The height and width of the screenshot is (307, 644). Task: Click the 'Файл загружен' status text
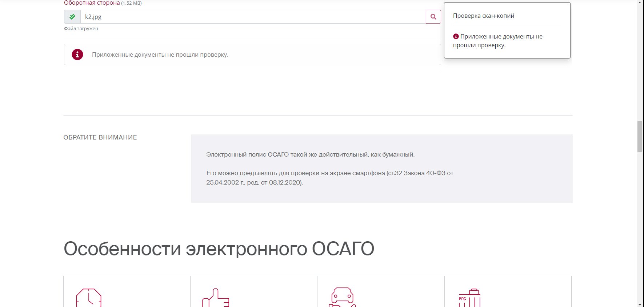[x=81, y=29]
